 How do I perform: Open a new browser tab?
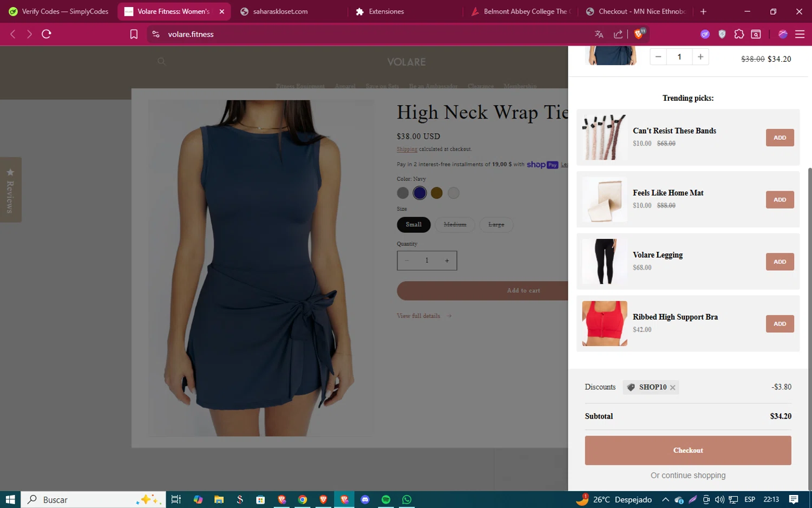coord(703,11)
